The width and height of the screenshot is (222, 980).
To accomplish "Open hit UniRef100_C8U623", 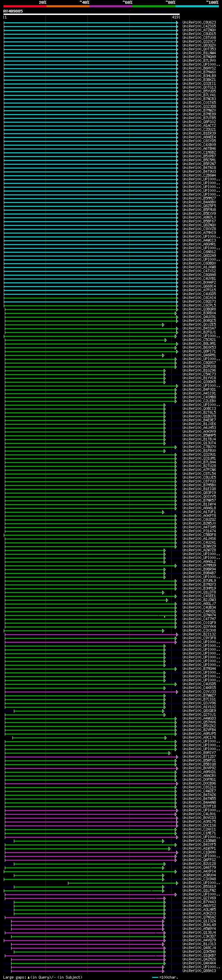I will tap(199, 23).
